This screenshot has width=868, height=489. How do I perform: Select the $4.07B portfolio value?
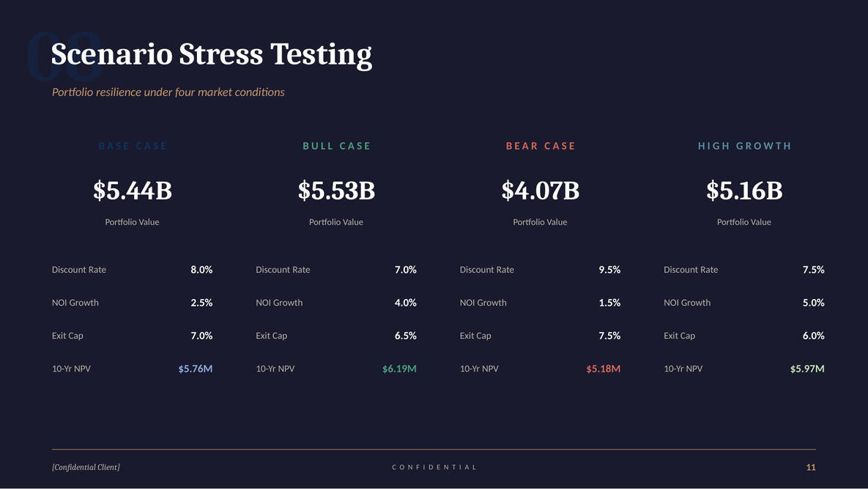tap(541, 191)
